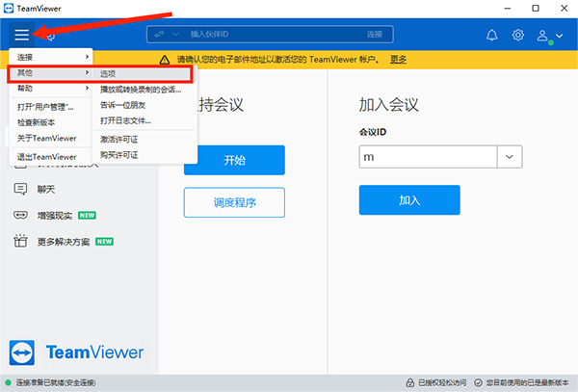Open the 帮助 submenu

pyautogui.click(x=51, y=88)
